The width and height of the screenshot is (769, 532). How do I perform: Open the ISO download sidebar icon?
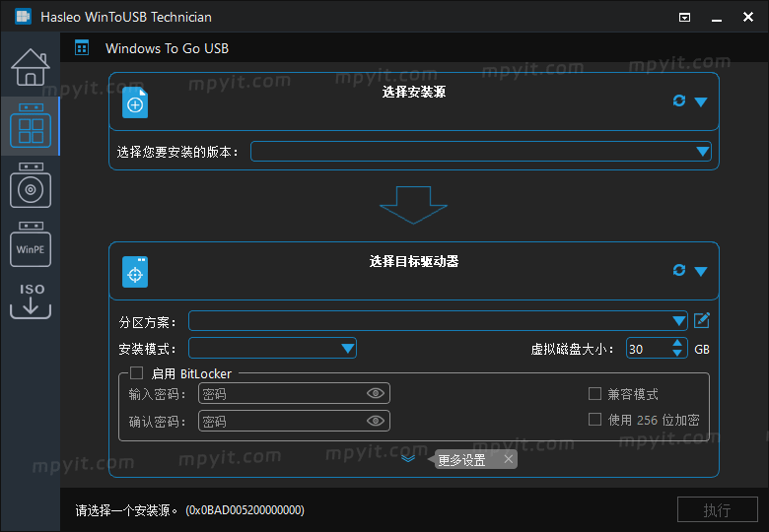coord(31,301)
